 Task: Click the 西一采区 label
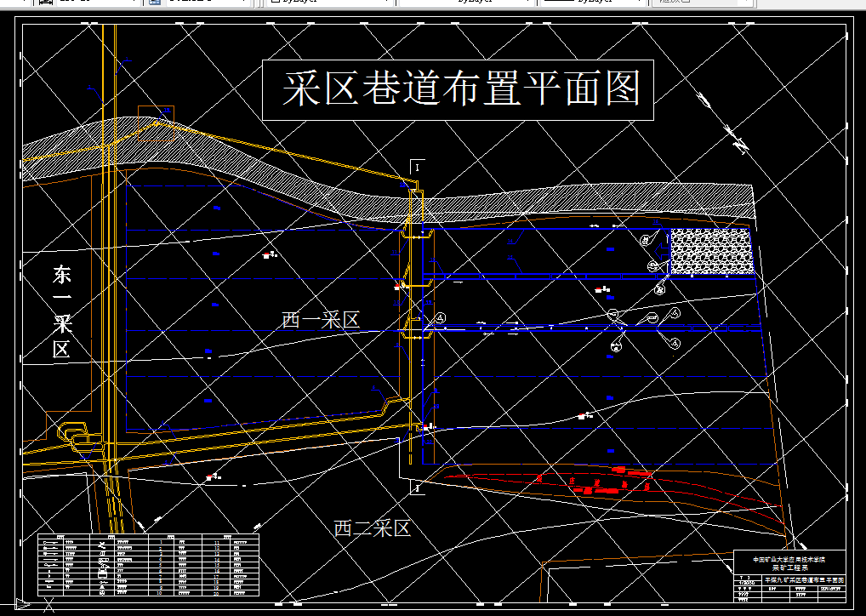(321, 320)
